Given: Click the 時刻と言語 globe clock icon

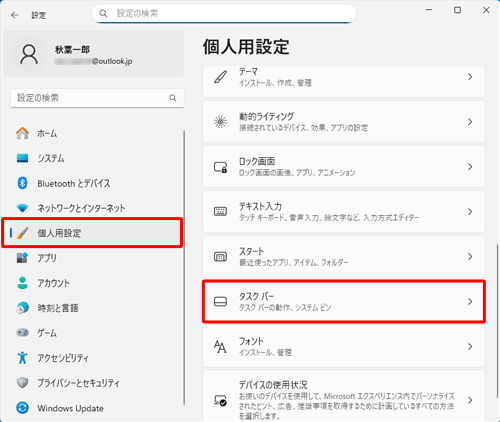Looking at the screenshot, I should pos(22,308).
